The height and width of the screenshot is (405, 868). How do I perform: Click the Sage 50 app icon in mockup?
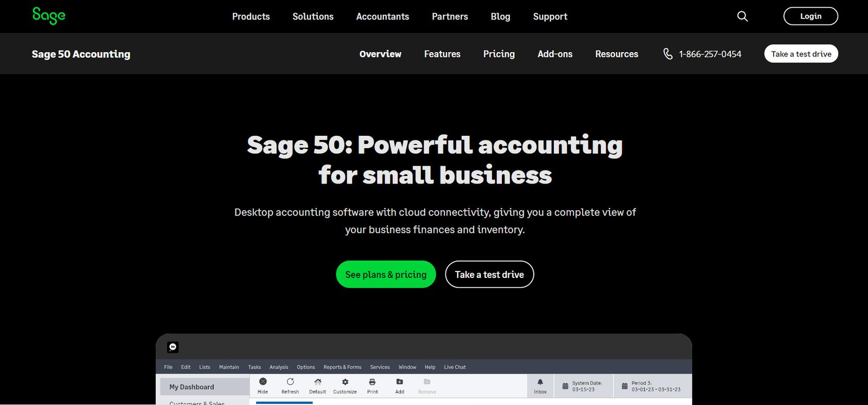pos(173,347)
